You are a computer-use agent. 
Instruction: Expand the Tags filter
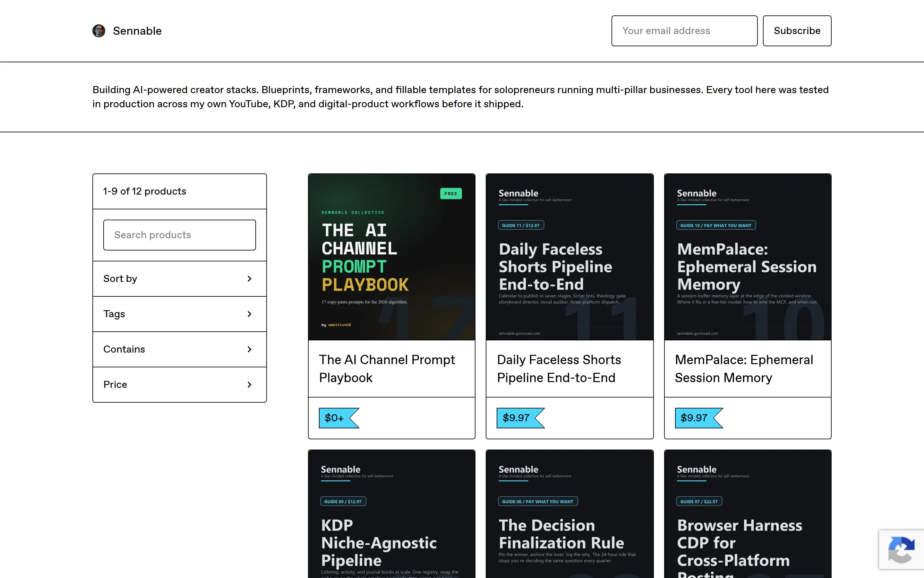click(179, 314)
